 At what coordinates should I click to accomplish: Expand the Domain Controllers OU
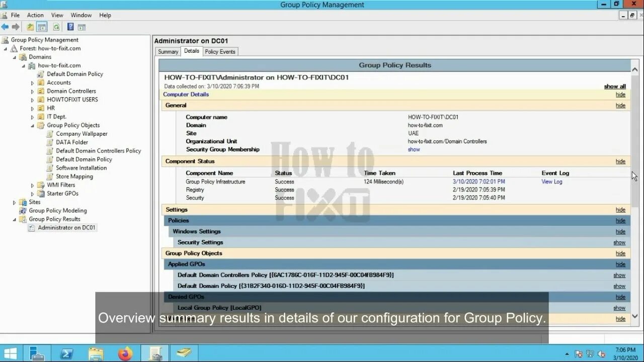[x=33, y=92]
